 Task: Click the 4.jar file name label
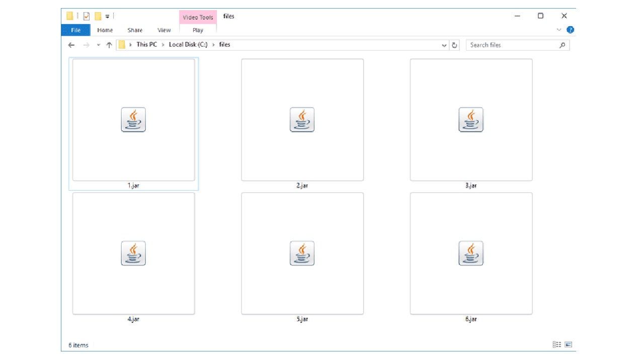pyautogui.click(x=133, y=319)
